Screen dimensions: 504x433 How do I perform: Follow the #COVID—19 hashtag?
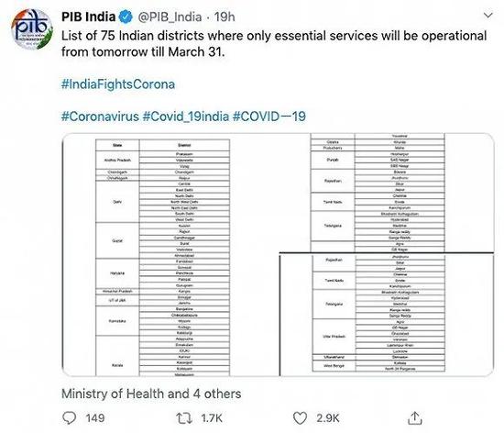click(269, 117)
